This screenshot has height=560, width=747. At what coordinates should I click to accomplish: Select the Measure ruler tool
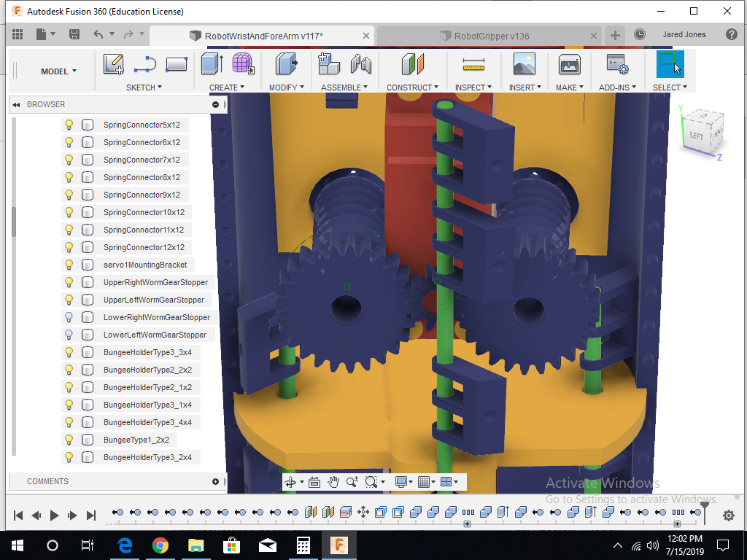473,65
